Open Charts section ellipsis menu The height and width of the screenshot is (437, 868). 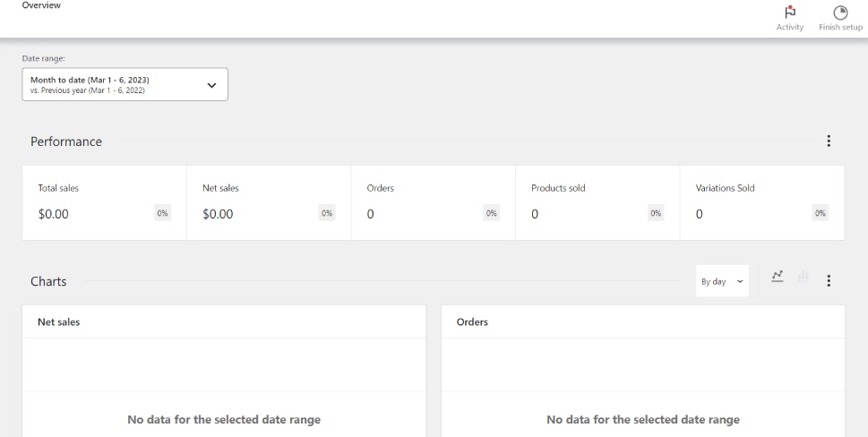(x=829, y=281)
